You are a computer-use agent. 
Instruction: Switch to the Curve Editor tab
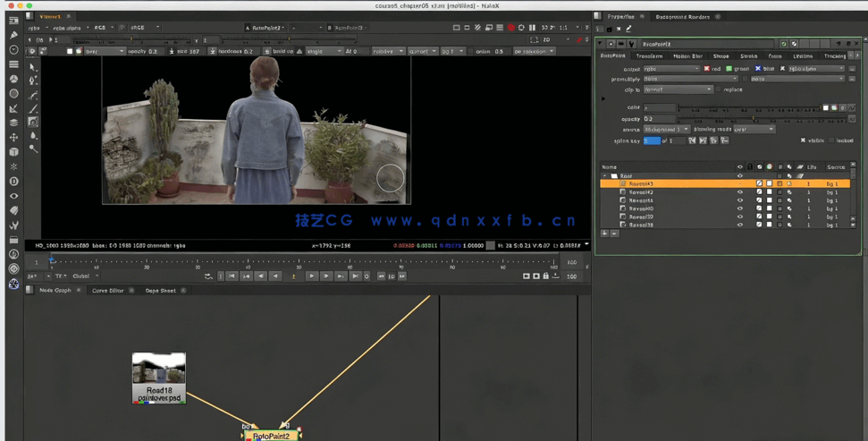pyautogui.click(x=108, y=291)
